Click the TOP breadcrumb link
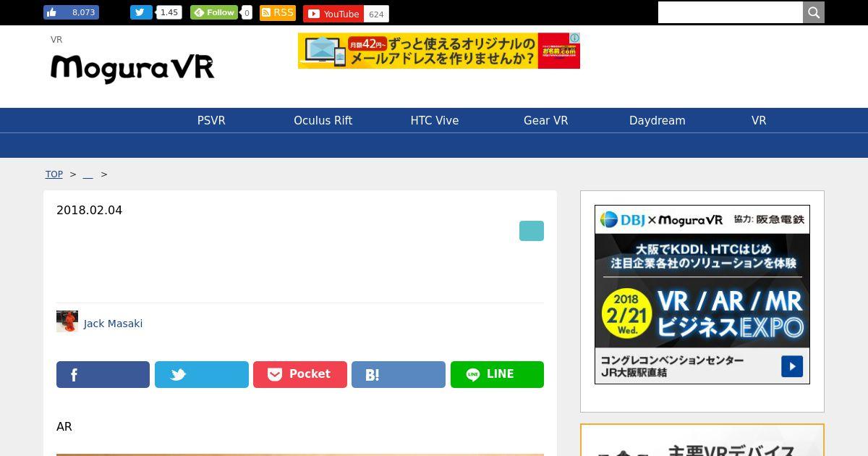Viewport: 868px width, 456px height. tap(54, 174)
